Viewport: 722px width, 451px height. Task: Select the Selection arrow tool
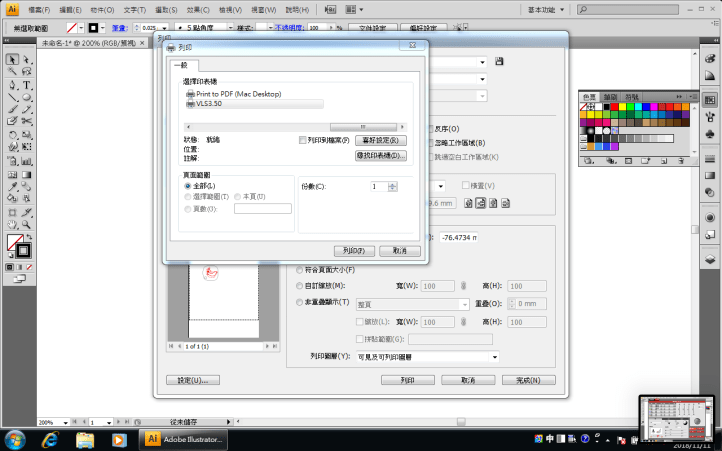point(12,59)
